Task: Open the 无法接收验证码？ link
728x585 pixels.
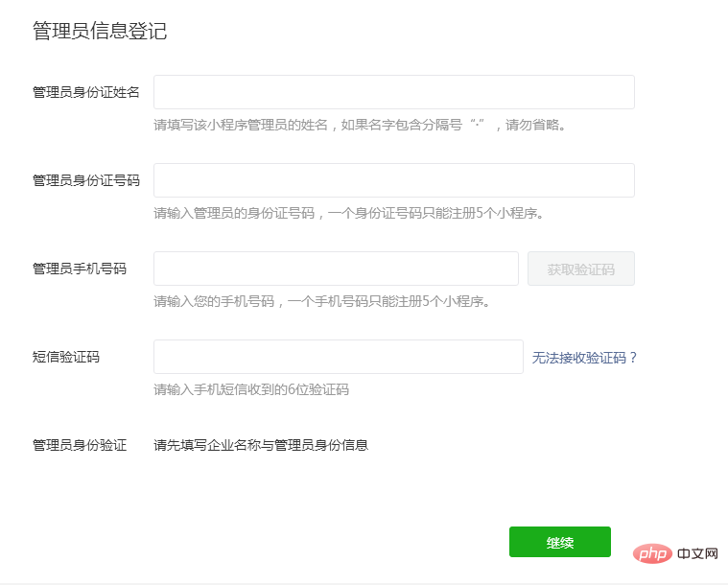Action: [584, 358]
